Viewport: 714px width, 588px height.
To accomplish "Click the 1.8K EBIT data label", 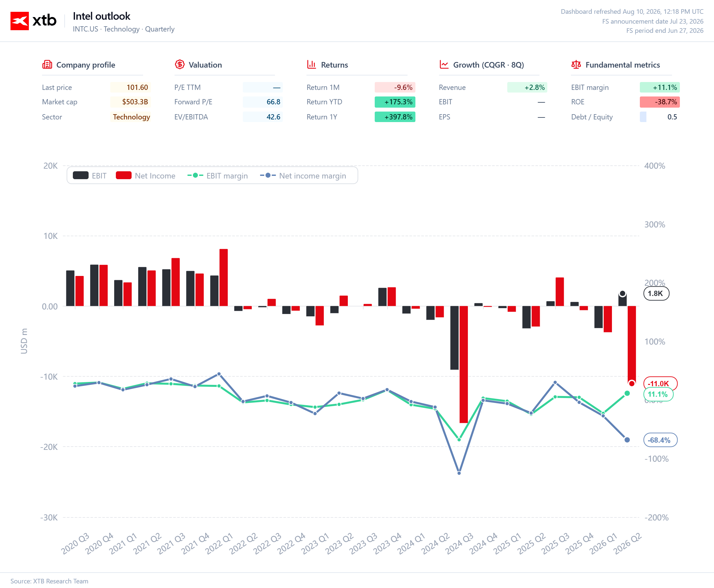I will 656,293.
